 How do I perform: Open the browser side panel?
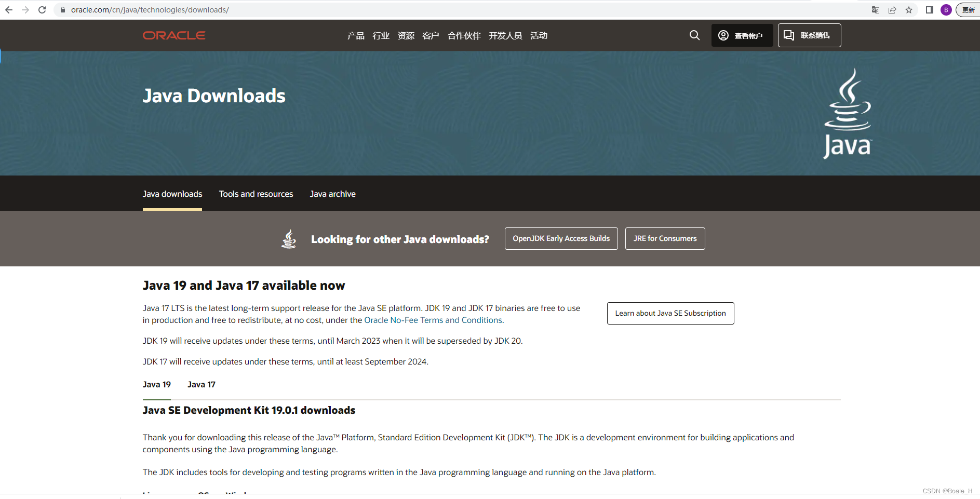pyautogui.click(x=930, y=10)
